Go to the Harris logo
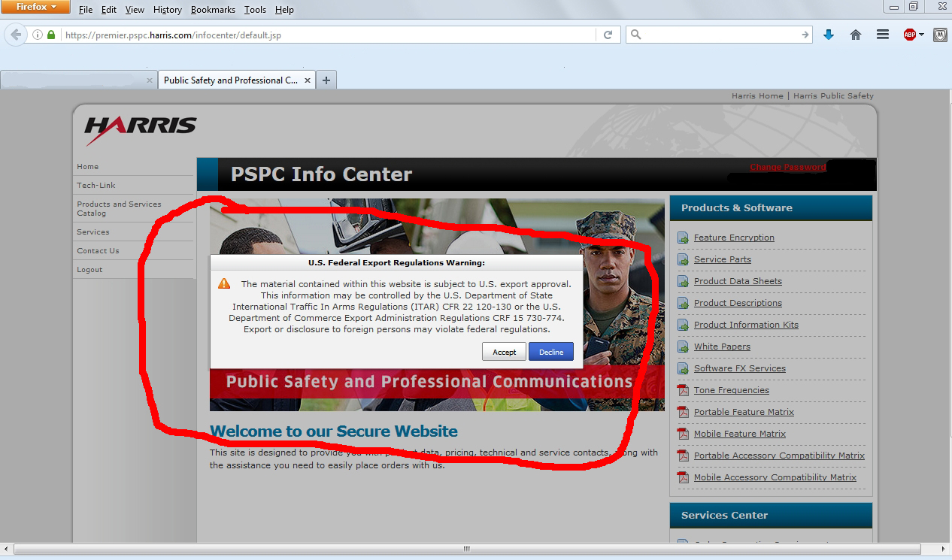 141,131
